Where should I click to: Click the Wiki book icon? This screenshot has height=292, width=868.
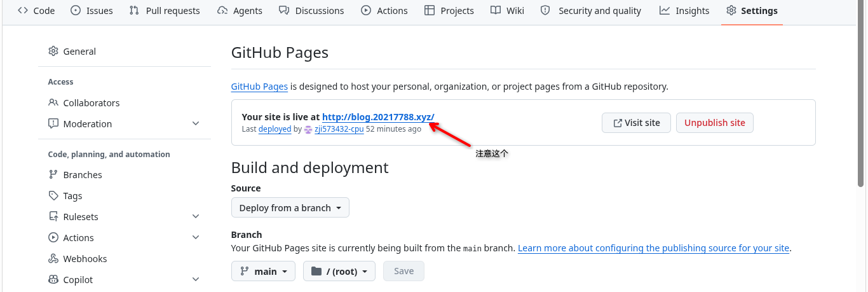coord(496,11)
